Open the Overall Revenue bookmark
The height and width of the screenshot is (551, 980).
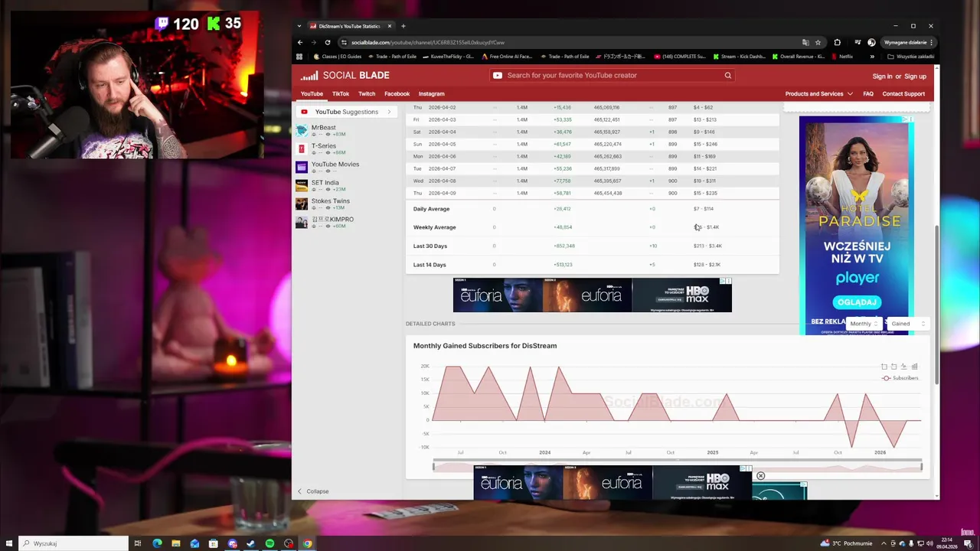[799, 56]
